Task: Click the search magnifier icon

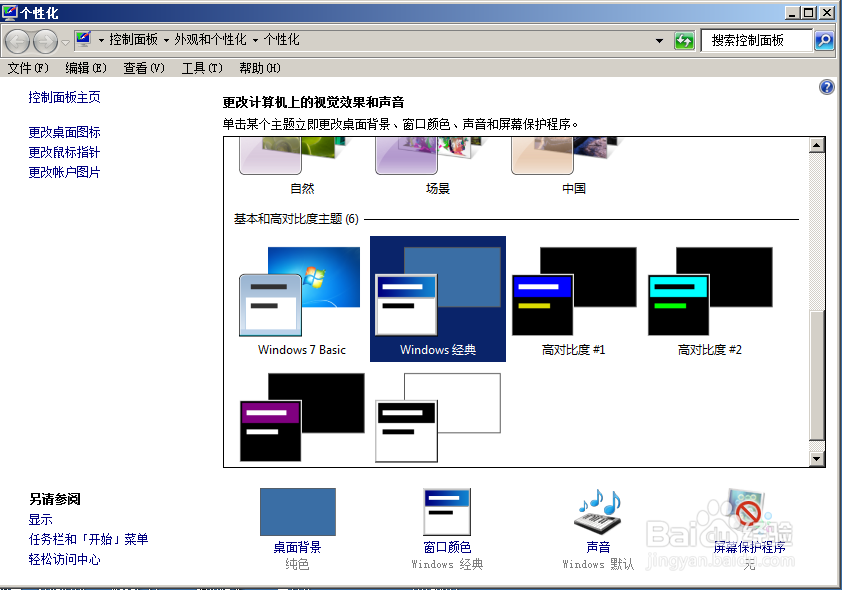Action: [x=824, y=41]
